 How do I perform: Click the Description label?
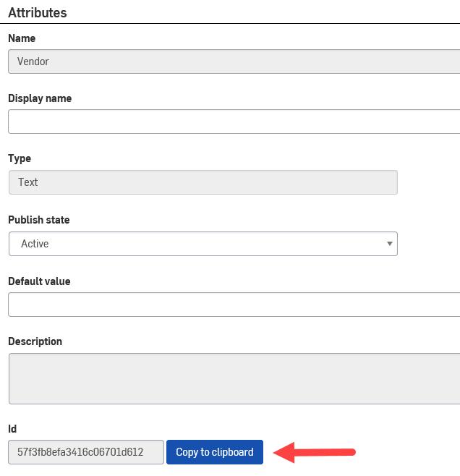pyautogui.click(x=35, y=341)
